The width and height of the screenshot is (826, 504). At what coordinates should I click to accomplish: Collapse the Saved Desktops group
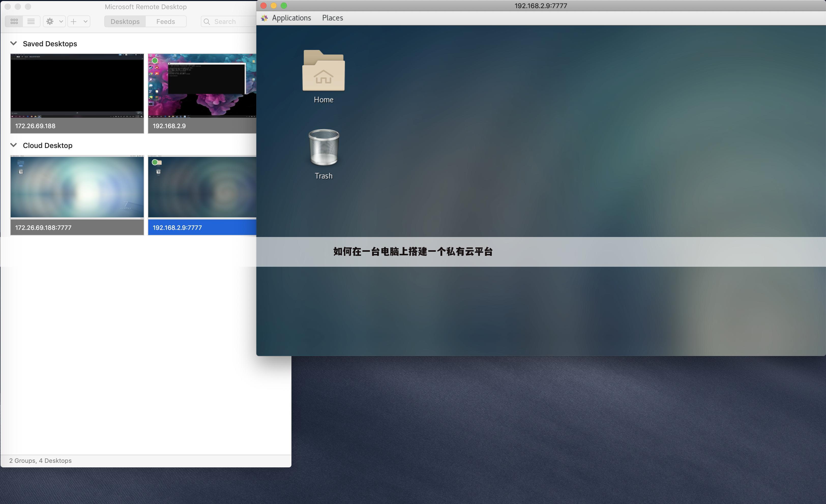click(13, 43)
